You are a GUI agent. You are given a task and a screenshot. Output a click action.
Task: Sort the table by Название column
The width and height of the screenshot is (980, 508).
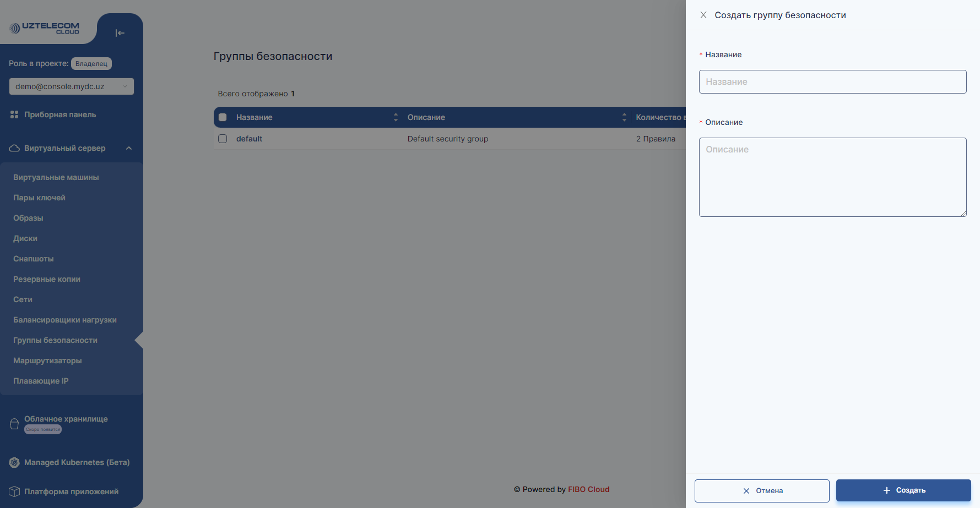pos(396,117)
